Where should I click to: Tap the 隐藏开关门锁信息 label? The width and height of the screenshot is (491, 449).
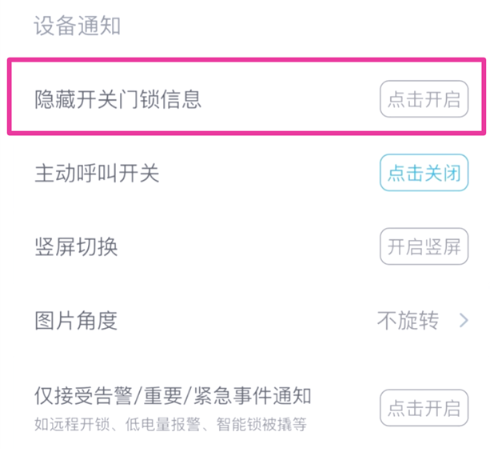pyautogui.click(x=118, y=99)
